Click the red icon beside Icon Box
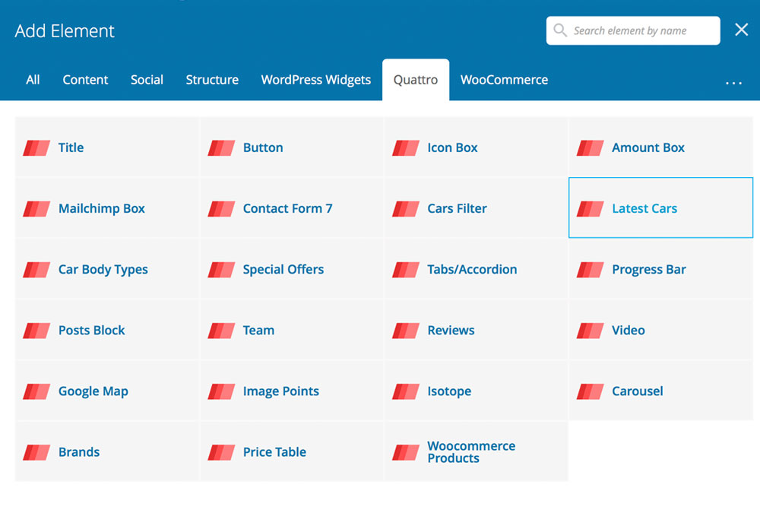Viewport: 760px width, 532px height. pos(406,147)
